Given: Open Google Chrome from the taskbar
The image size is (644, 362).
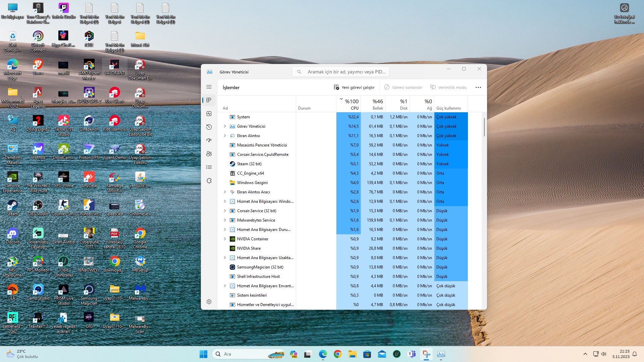Looking at the screenshot, I should (x=337, y=354).
